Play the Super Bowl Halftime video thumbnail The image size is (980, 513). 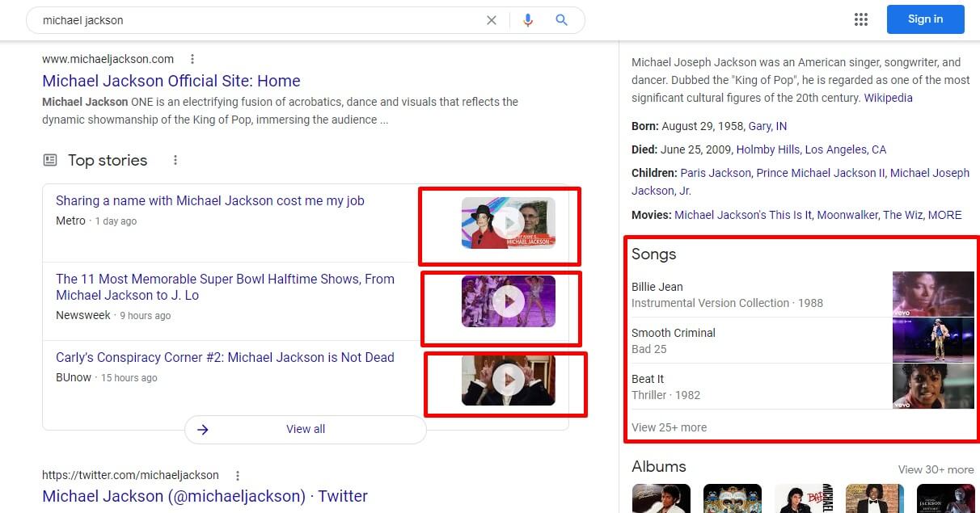click(509, 301)
